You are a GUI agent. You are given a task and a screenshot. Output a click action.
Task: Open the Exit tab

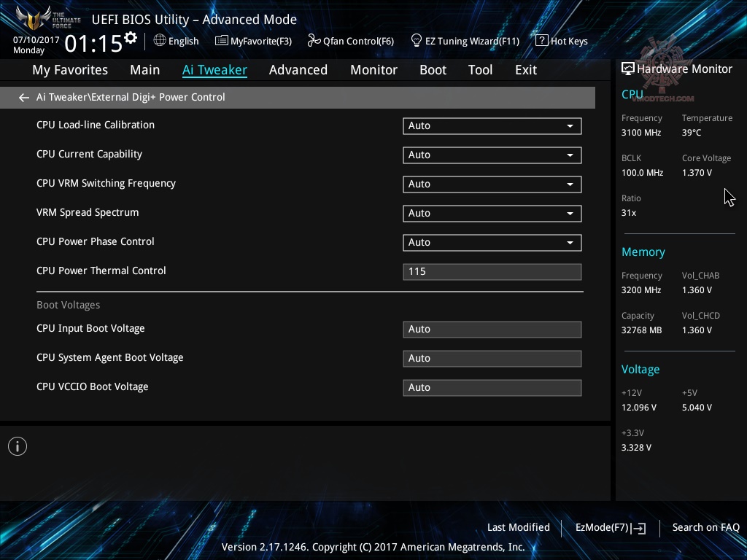pyautogui.click(x=526, y=70)
